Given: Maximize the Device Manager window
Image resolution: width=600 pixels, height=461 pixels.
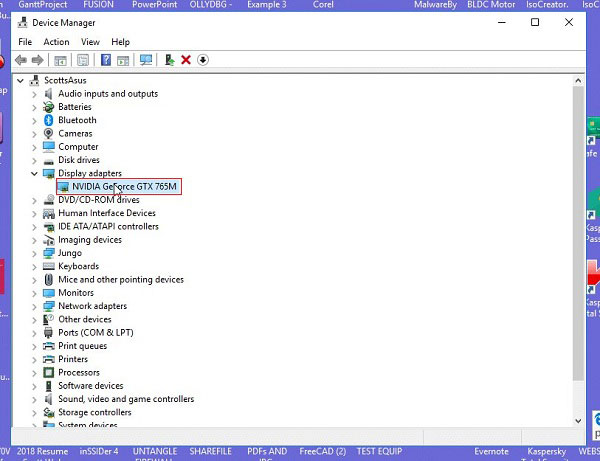Looking at the screenshot, I should click(x=535, y=22).
